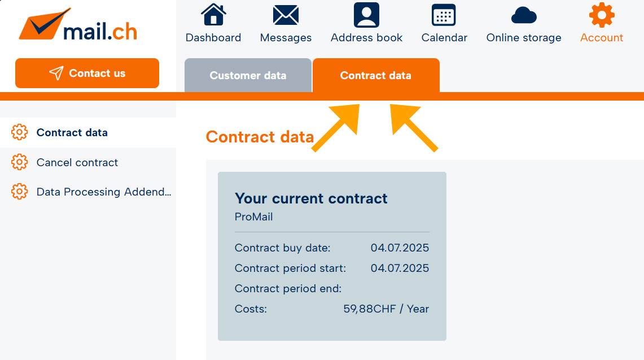Image resolution: width=644 pixels, height=360 pixels.
Task: Click the paper plane icon in Contact us
Action: [x=56, y=73]
